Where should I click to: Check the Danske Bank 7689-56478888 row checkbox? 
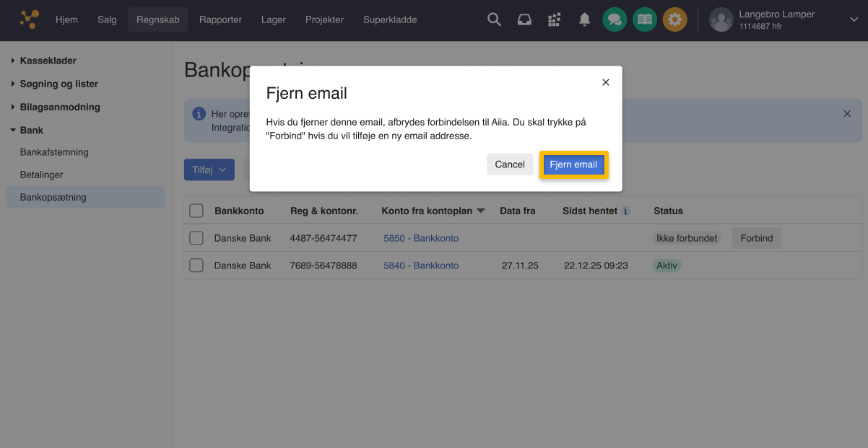click(196, 265)
